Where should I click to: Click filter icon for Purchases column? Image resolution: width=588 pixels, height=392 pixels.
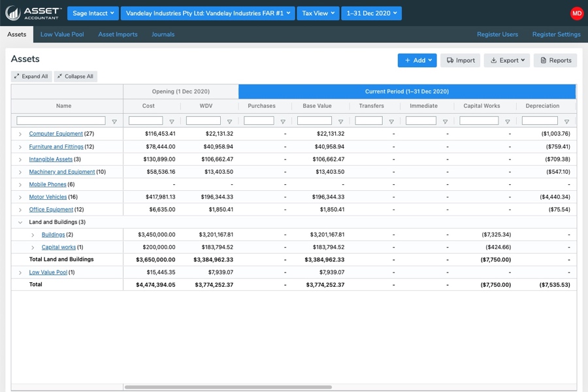tap(283, 122)
